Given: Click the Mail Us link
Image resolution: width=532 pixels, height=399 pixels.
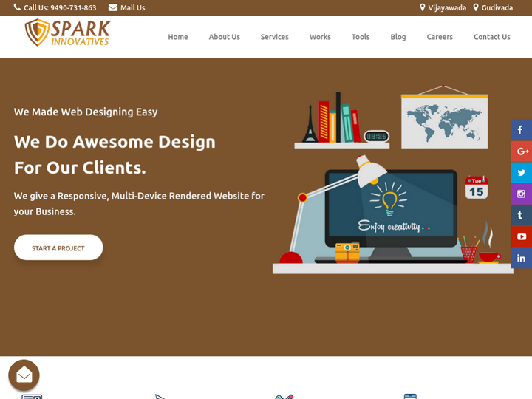Looking at the screenshot, I should point(127,8).
